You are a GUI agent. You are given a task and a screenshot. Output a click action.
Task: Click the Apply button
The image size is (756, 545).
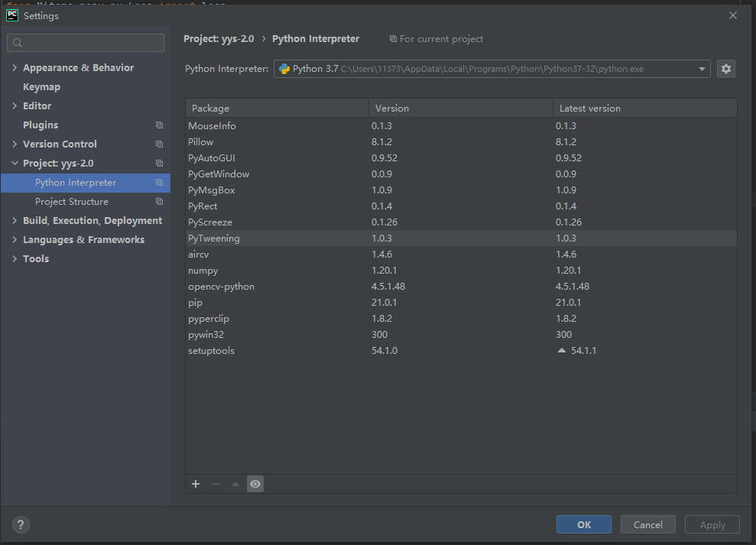tap(712, 524)
